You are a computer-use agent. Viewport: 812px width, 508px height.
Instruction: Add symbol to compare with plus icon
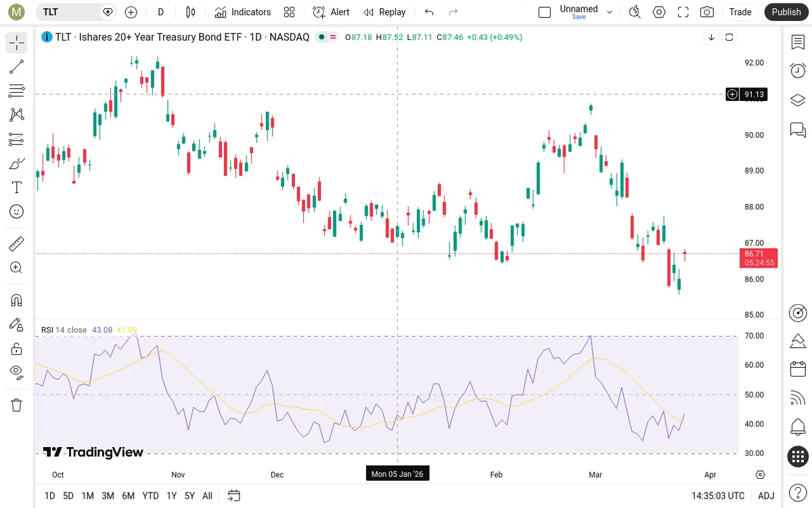(131, 12)
